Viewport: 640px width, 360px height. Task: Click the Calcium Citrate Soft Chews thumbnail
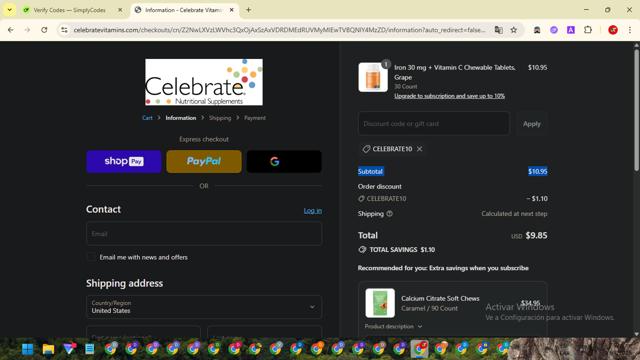380,303
